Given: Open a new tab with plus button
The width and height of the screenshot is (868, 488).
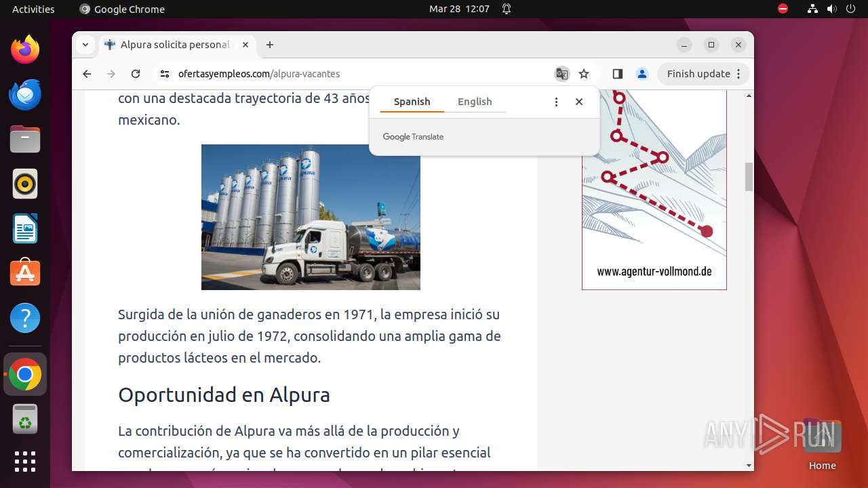Looking at the screenshot, I should coord(270,45).
